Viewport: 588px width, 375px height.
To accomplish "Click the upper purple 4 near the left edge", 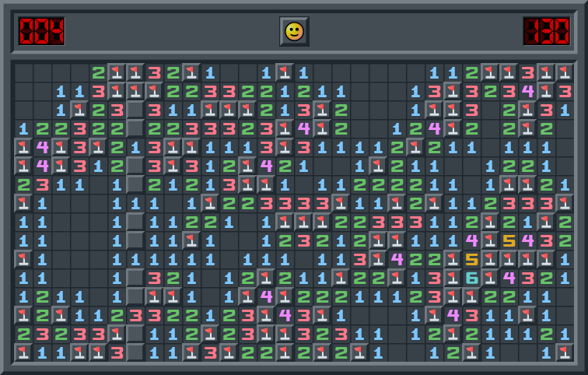I will tap(42, 147).
